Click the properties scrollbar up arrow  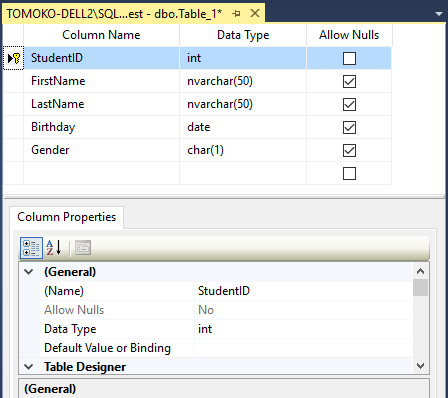tap(420, 271)
